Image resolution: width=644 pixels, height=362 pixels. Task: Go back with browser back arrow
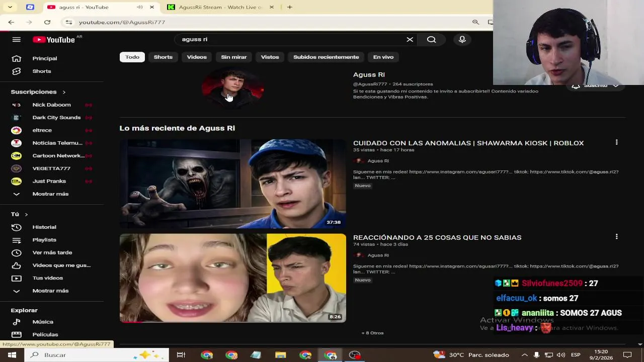click(11, 22)
